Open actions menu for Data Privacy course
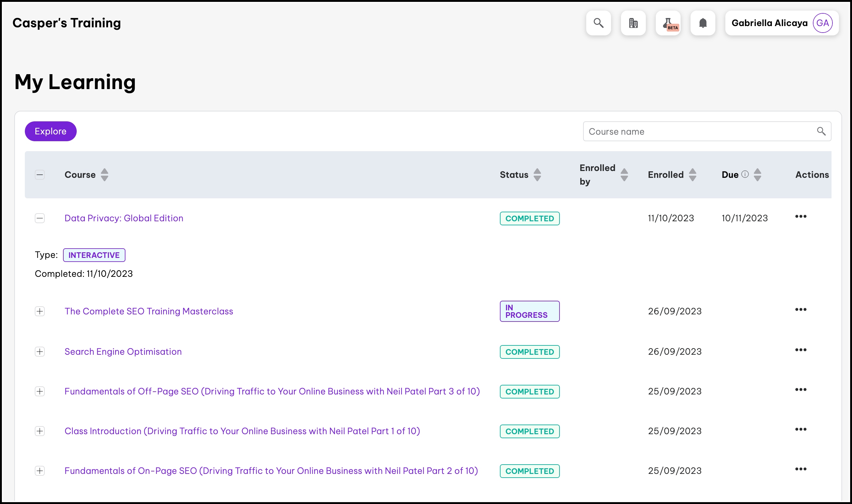The width and height of the screenshot is (852, 504). tap(800, 217)
